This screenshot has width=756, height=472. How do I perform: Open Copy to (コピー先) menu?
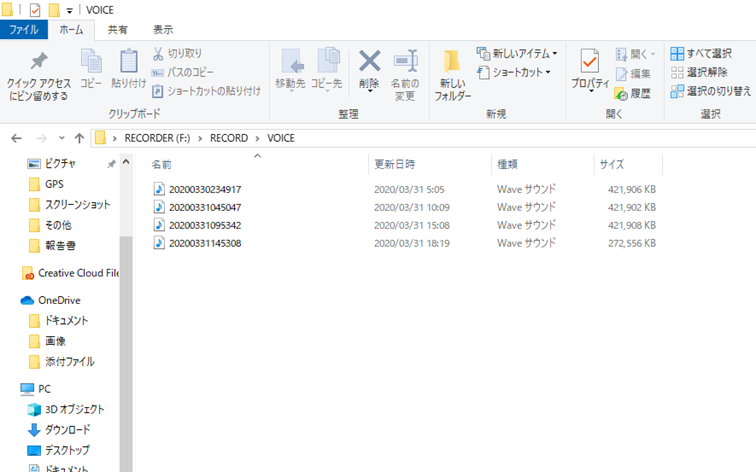[x=326, y=69]
